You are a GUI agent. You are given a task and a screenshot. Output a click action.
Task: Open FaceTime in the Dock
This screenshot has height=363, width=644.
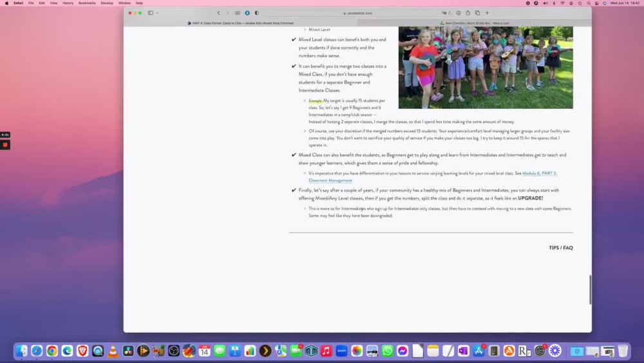[x=296, y=351]
